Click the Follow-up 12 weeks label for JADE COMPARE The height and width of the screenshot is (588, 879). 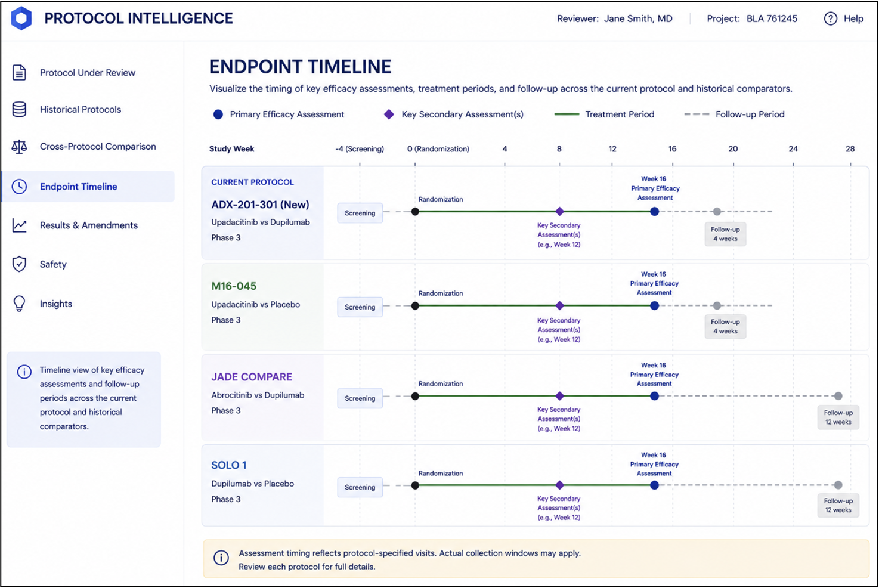[x=838, y=417]
